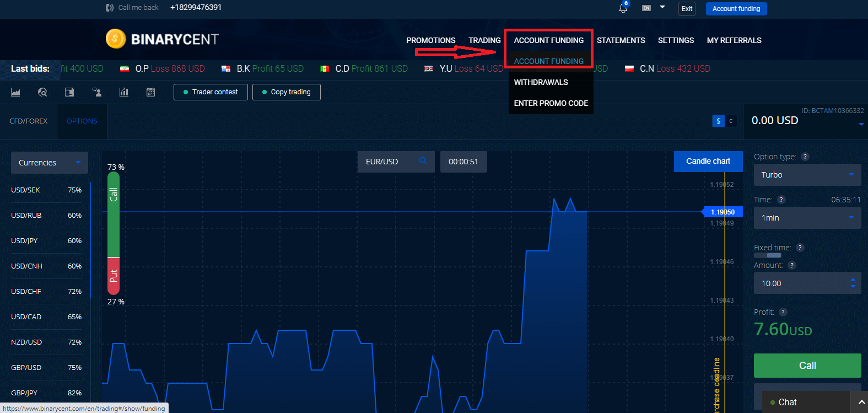Click the Exit button

pyautogui.click(x=687, y=9)
